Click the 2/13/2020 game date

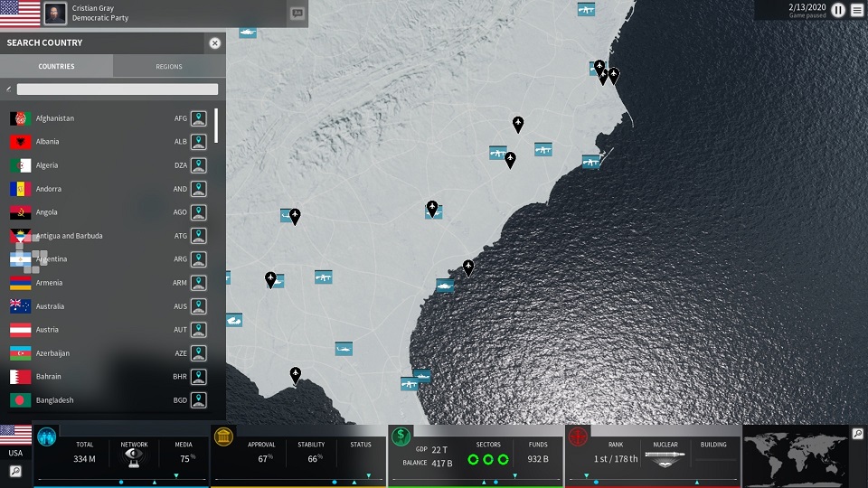click(x=807, y=7)
